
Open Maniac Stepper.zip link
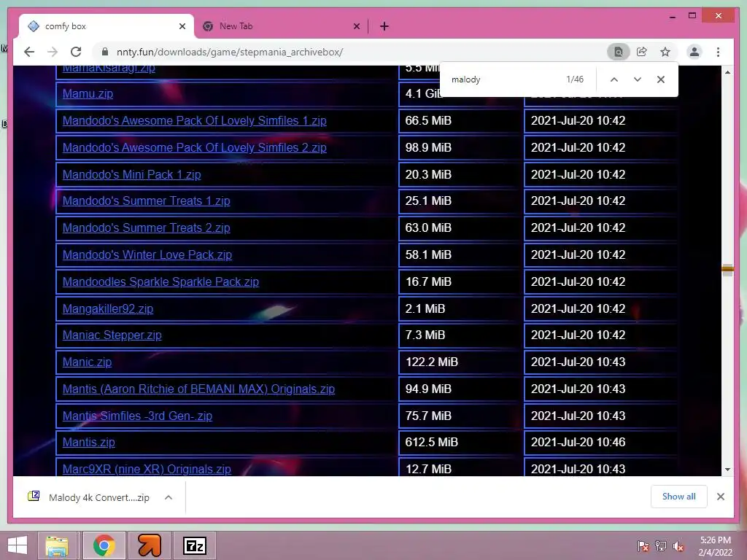(x=112, y=335)
